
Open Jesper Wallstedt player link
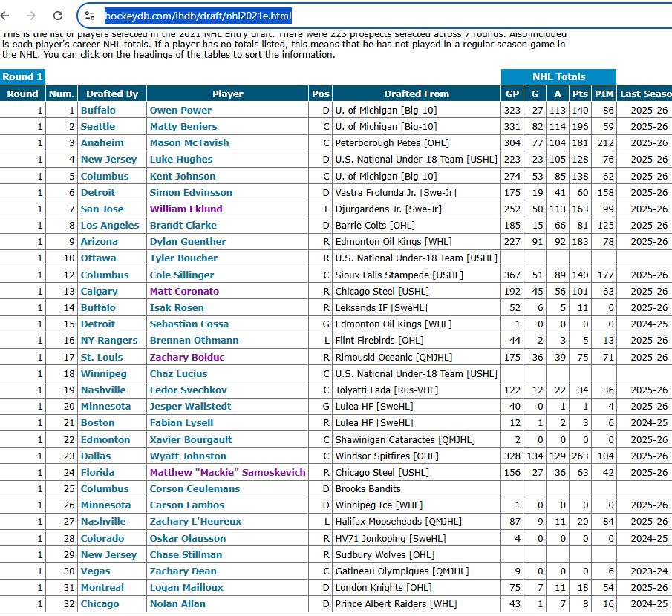coord(190,406)
